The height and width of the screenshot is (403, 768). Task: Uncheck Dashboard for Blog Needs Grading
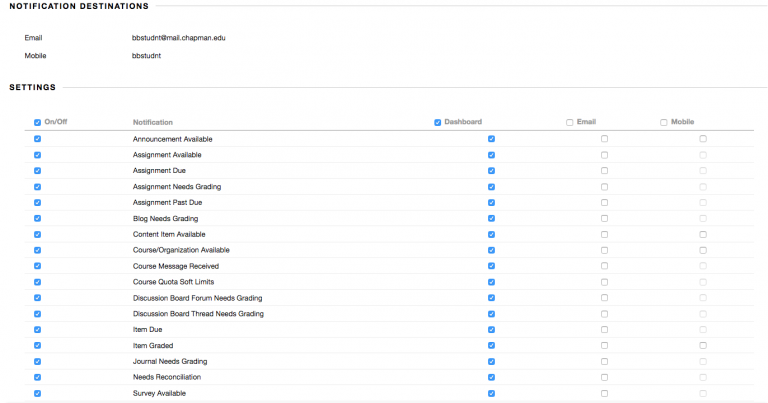(491, 218)
